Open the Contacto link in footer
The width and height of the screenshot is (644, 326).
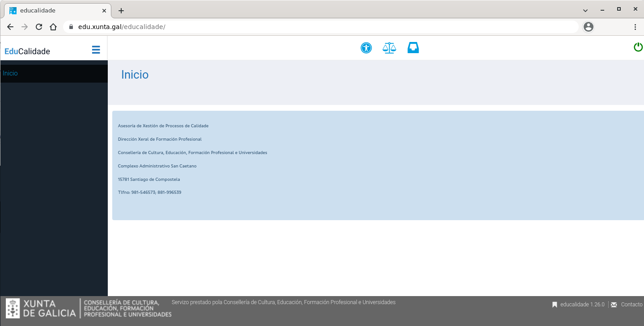[x=631, y=305]
